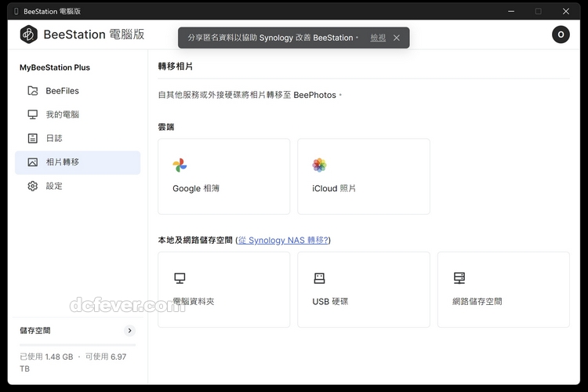The image size is (588, 392).
Task: Click the computer folder monitor icon
Action: [180, 278]
